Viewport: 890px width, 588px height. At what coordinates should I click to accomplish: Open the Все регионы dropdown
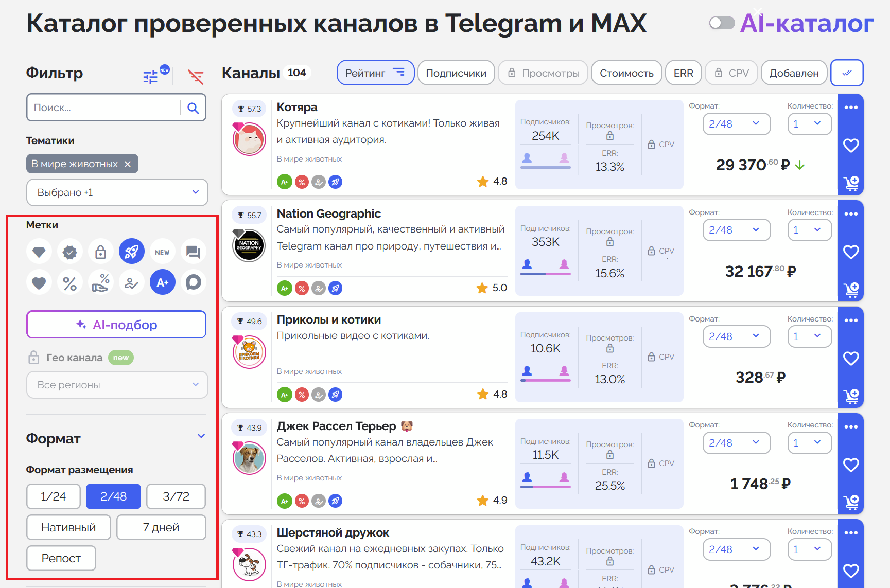(117, 385)
